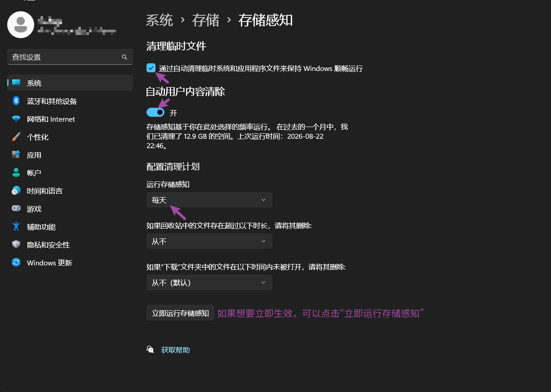
Task: Select 帐户 in the sidebar
Action: pos(70,172)
